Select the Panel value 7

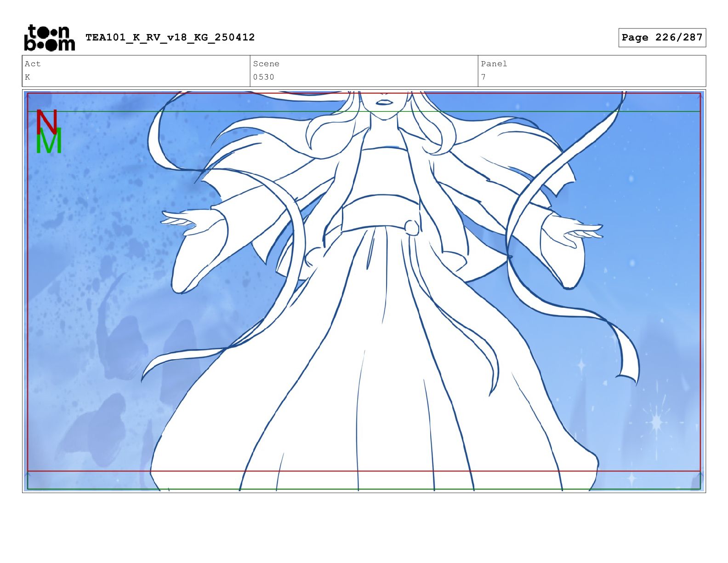483,77
